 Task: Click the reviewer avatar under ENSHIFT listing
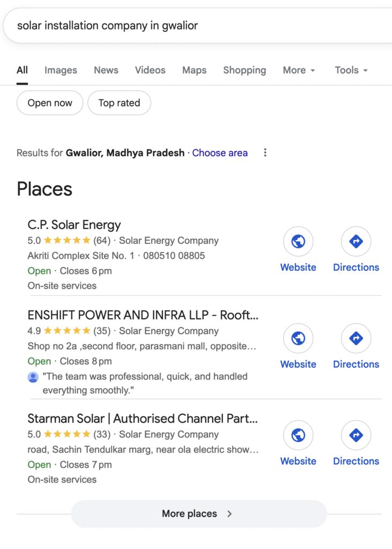click(x=33, y=377)
